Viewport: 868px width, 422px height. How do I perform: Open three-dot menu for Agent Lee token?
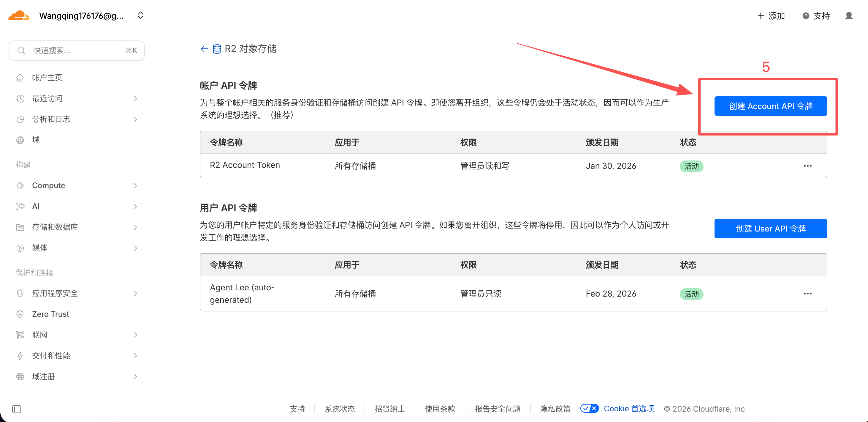(x=807, y=294)
